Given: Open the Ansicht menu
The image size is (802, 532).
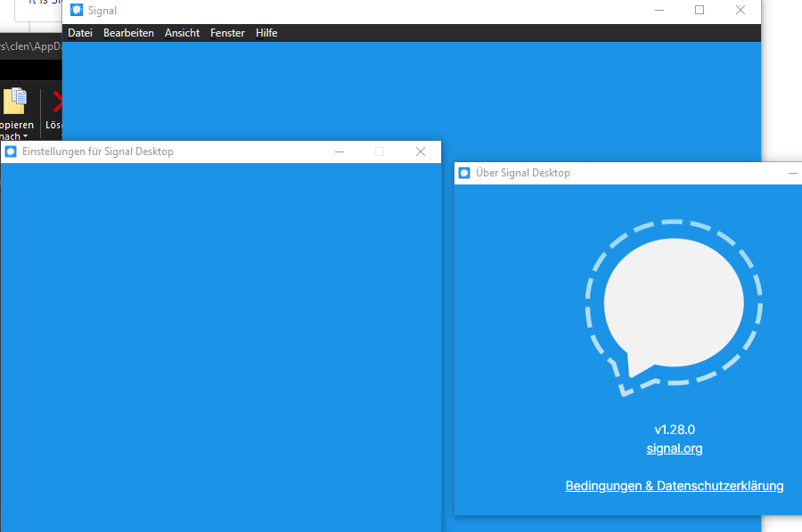Looking at the screenshot, I should click(182, 33).
